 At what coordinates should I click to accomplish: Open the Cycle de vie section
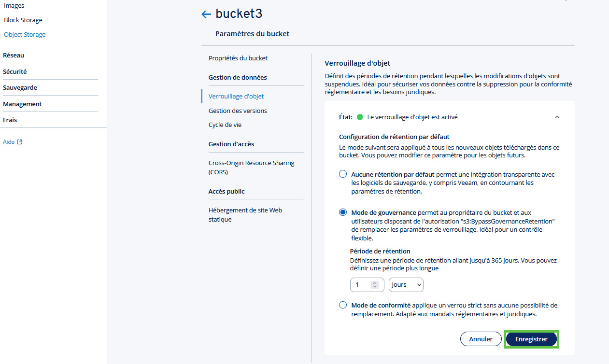(225, 125)
